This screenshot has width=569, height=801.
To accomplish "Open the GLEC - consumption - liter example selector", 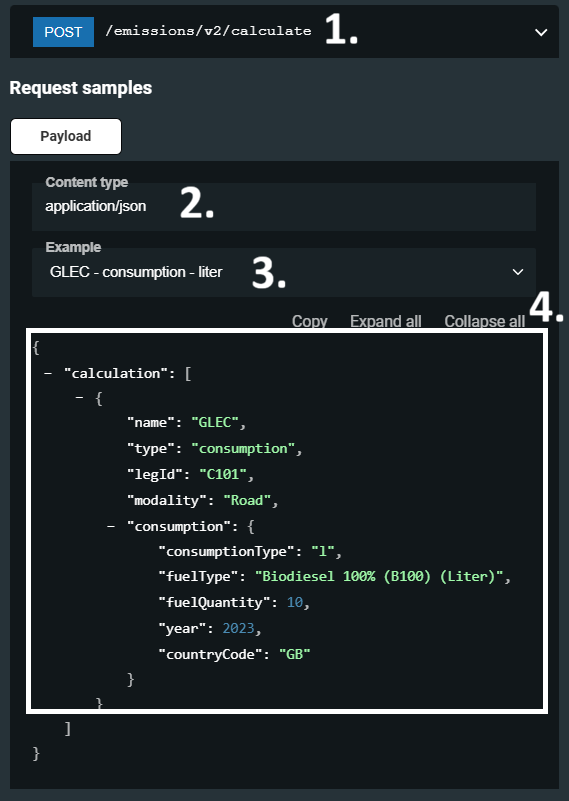I will point(284,272).
